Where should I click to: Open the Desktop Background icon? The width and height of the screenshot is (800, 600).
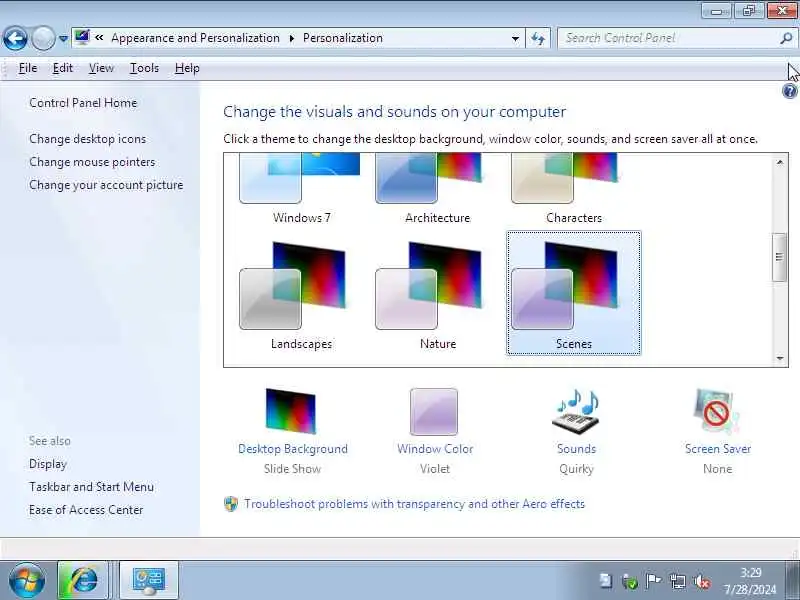pos(291,411)
